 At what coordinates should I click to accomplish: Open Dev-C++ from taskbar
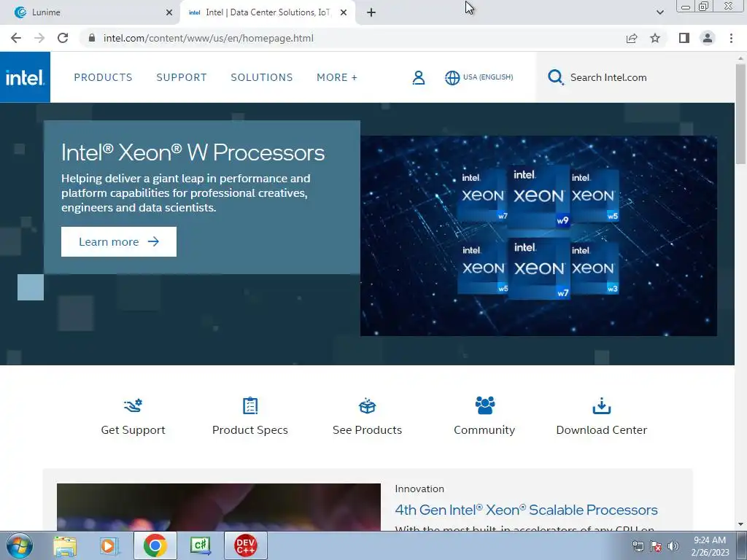click(245, 545)
